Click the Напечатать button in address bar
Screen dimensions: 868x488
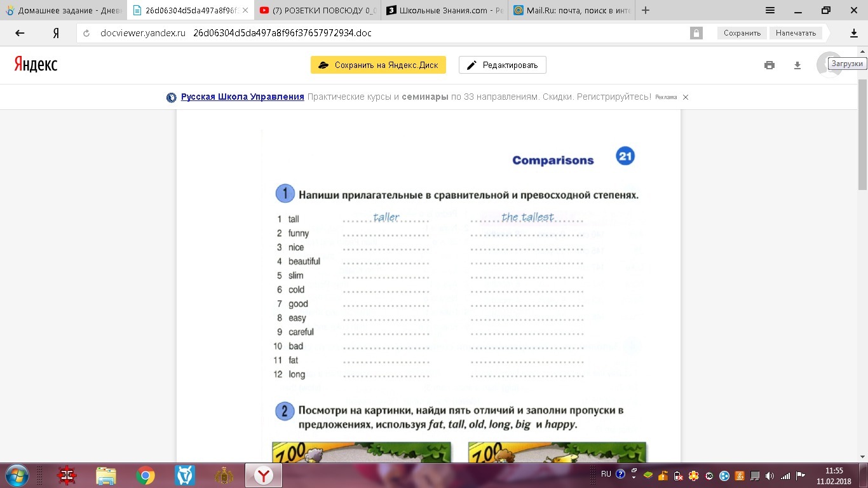[x=795, y=33]
